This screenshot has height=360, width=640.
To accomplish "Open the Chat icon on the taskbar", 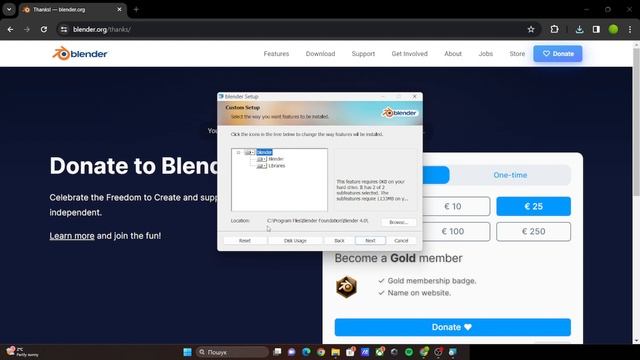I will pos(291,352).
